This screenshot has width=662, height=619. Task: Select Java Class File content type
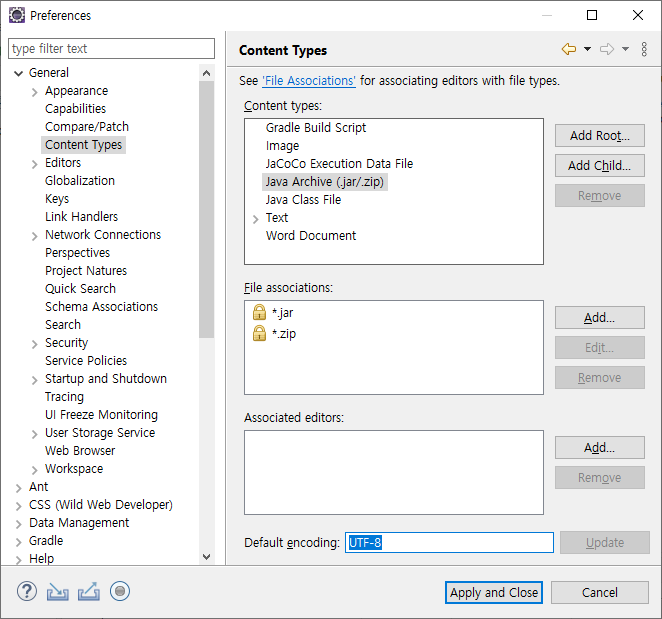(303, 200)
